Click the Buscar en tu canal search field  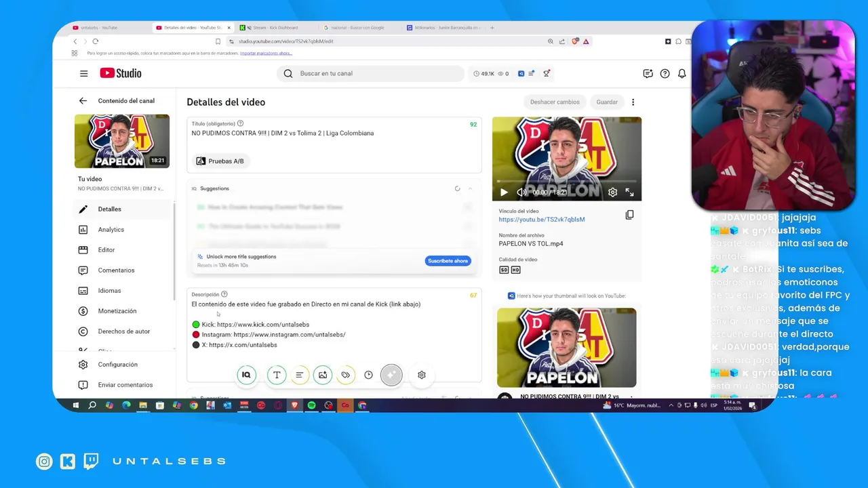(x=370, y=73)
